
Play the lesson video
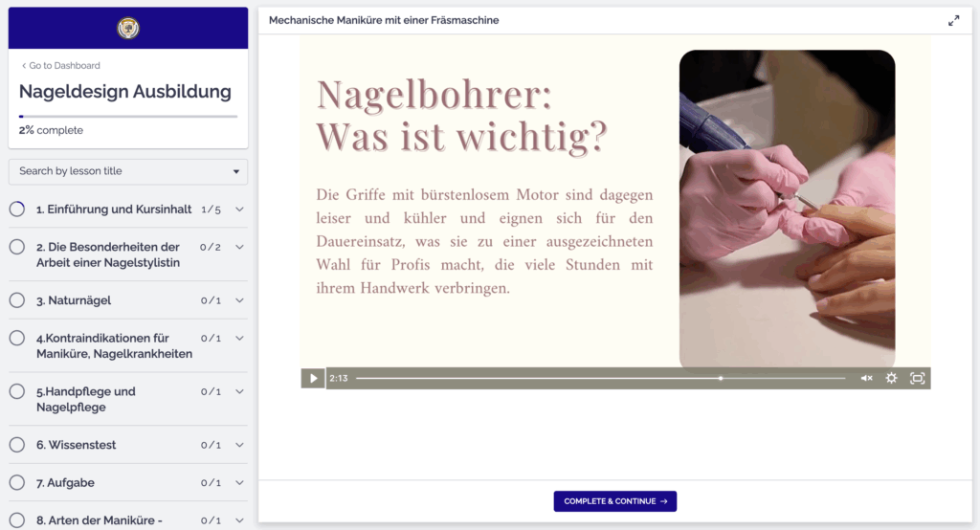click(313, 378)
